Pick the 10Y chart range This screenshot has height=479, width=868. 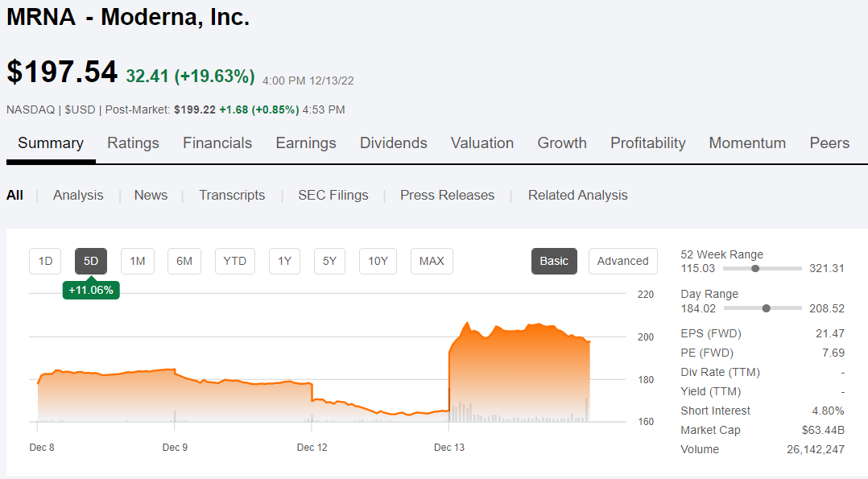[378, 261]
